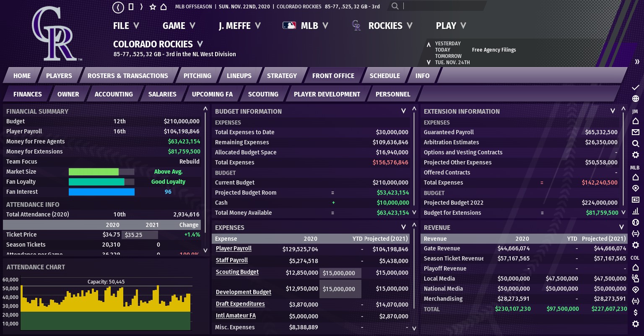The height and width of the screenshot is (336, 644).
Task: Click the star bookmark icon in top bar
Action: 153,7
